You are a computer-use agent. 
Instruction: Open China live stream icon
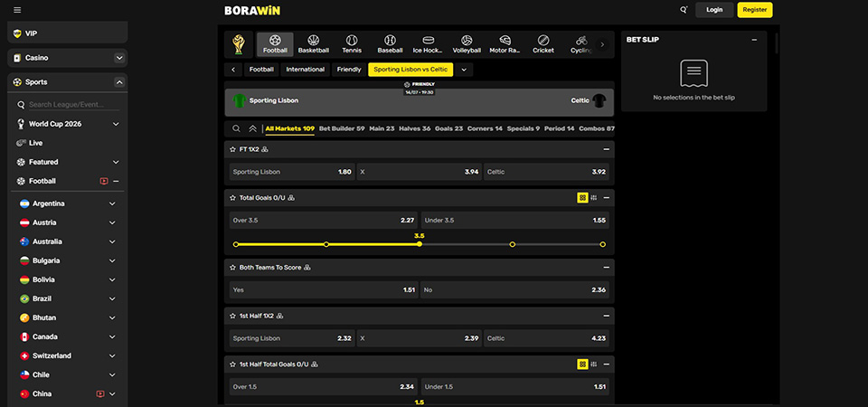100,393
